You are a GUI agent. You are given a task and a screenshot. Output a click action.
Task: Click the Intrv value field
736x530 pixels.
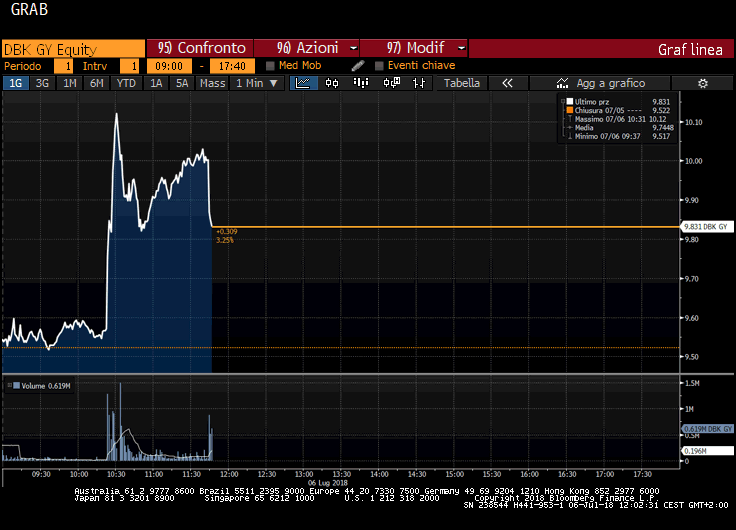[130, 66]
